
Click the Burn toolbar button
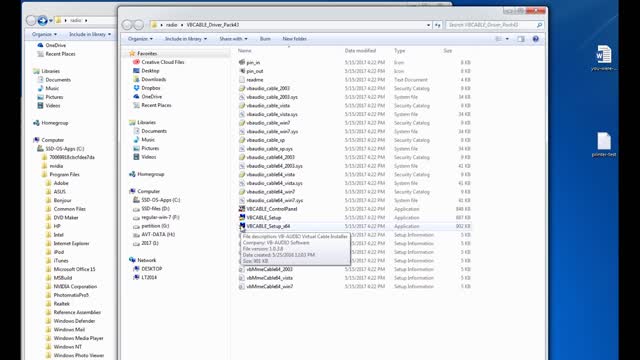(x=265, y=39)
